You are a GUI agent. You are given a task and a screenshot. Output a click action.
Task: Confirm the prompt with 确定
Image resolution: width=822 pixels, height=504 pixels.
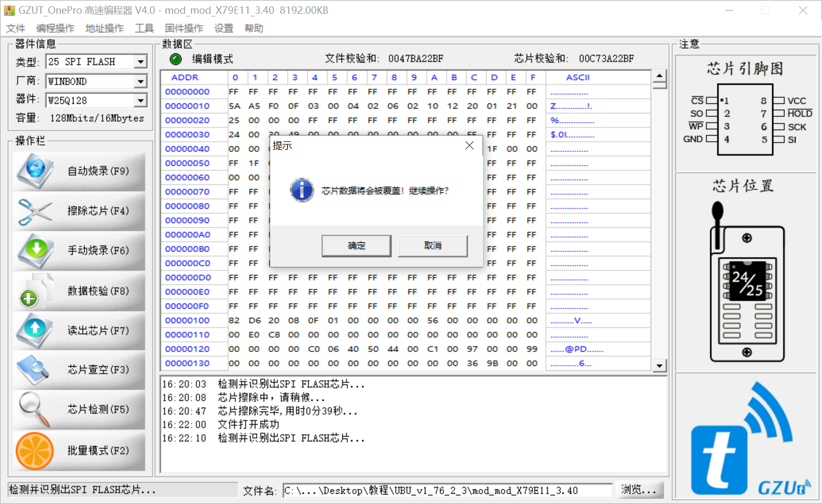pos(356,246)
